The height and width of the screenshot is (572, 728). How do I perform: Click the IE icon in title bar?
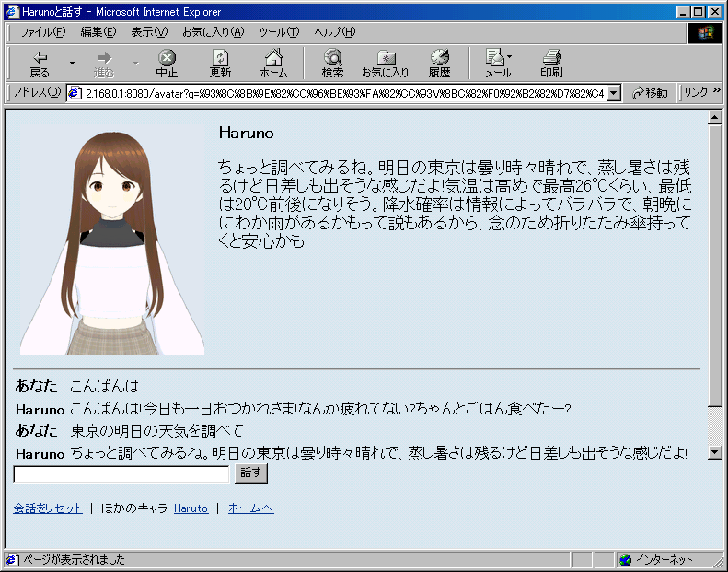click(13, 12)
